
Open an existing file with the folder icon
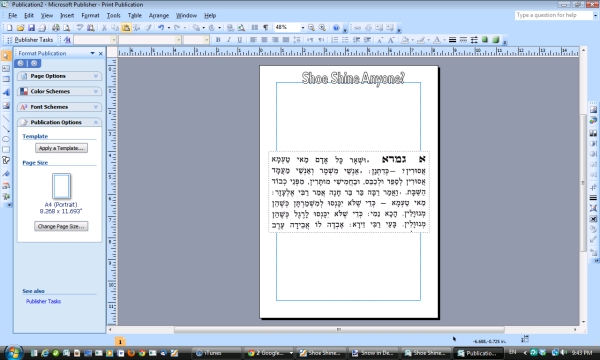pos(20,28)
